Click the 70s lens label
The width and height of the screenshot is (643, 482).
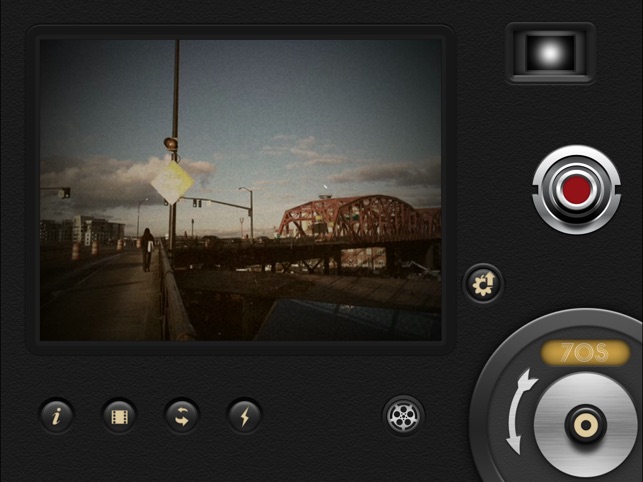[x=585, y=352]
